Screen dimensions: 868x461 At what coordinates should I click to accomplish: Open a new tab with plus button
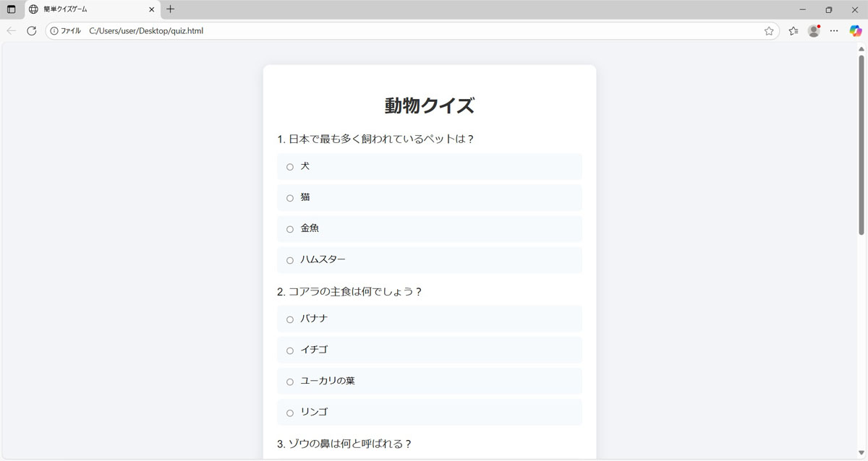171,9
